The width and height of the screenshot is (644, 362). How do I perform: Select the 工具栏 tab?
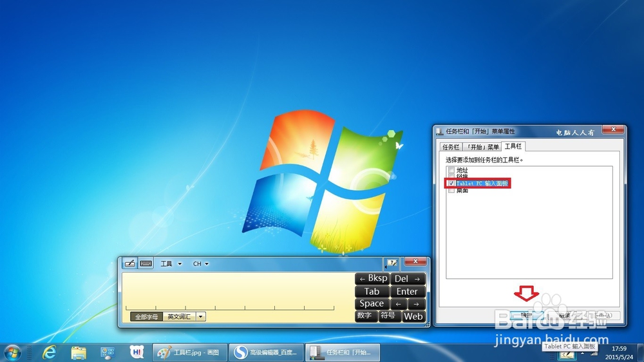[513, 146]
